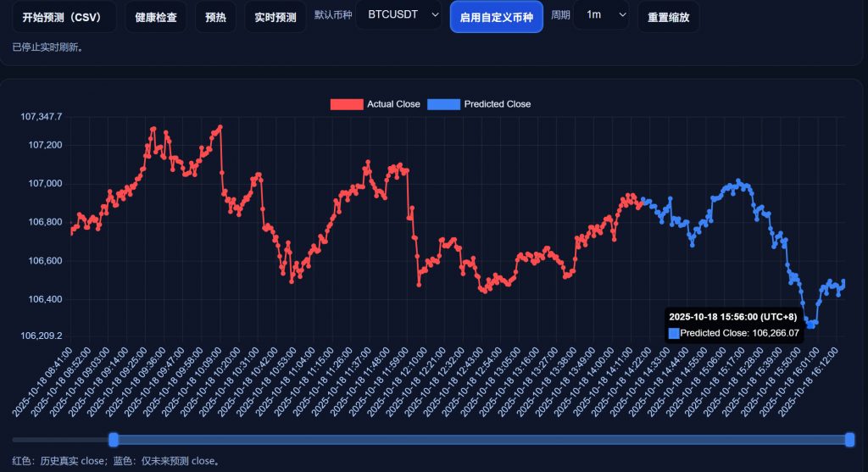Click the 已停止实时刷新 status message

click(x=47, y=47)
